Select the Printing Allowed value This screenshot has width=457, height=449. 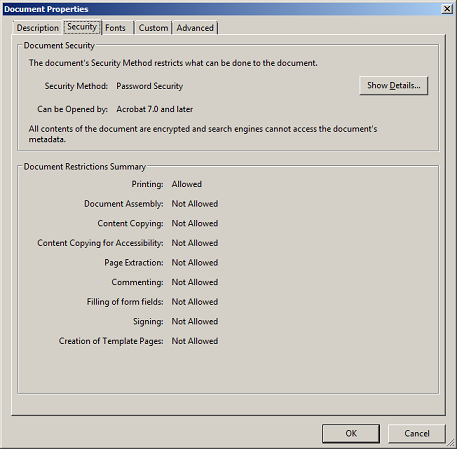point(187,184)
